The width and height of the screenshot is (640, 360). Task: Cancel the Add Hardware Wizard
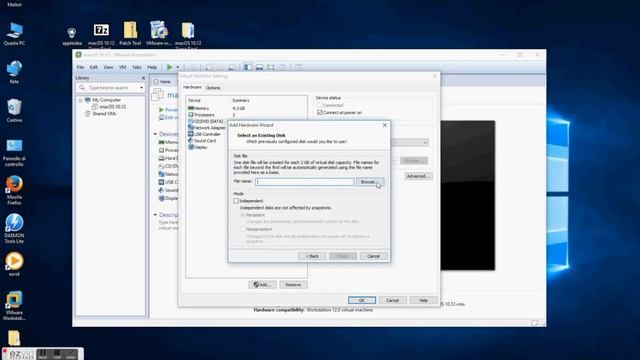pos(373,256)
